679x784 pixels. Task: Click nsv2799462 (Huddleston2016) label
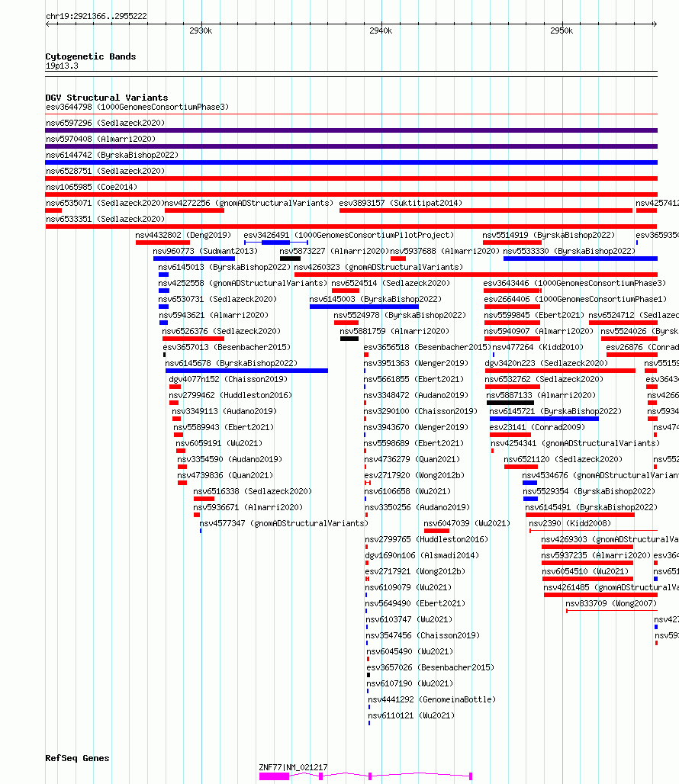pyautogui.click(x=230, y=395)
